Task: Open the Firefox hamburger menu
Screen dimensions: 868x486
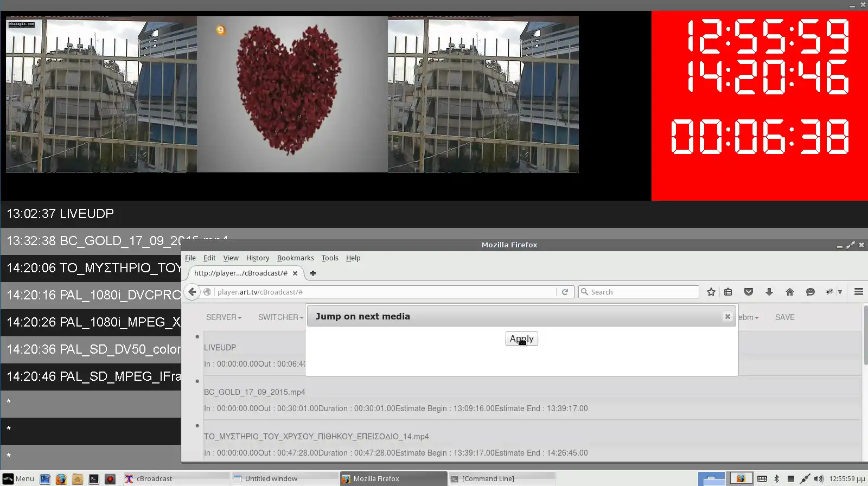Action: 859,292
